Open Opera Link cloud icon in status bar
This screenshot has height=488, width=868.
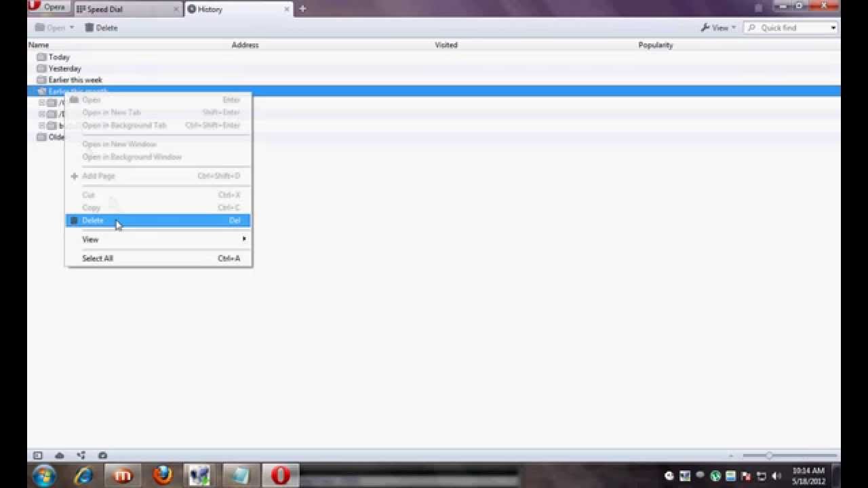(x=60, y=455)
